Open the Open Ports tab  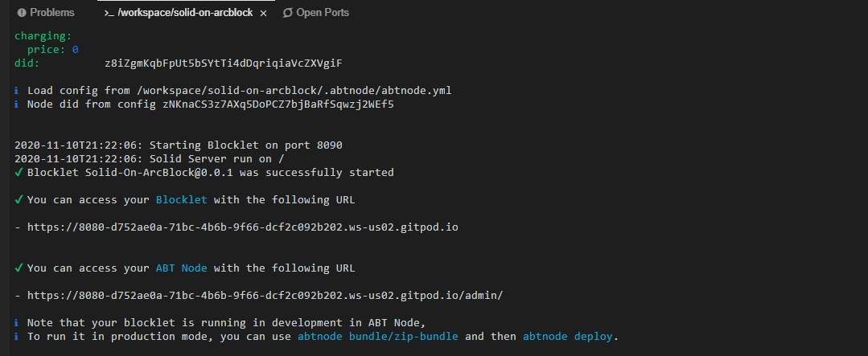[x=322, y=13]
